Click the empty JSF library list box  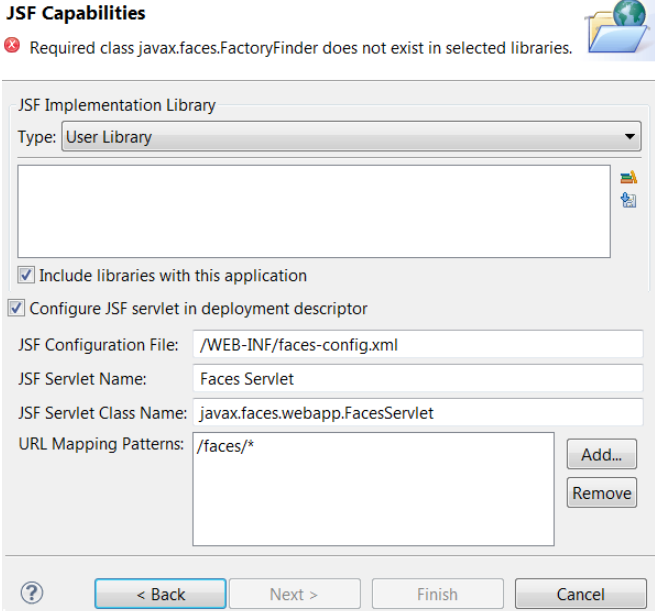pyautogui.click(x=314, y=211)
